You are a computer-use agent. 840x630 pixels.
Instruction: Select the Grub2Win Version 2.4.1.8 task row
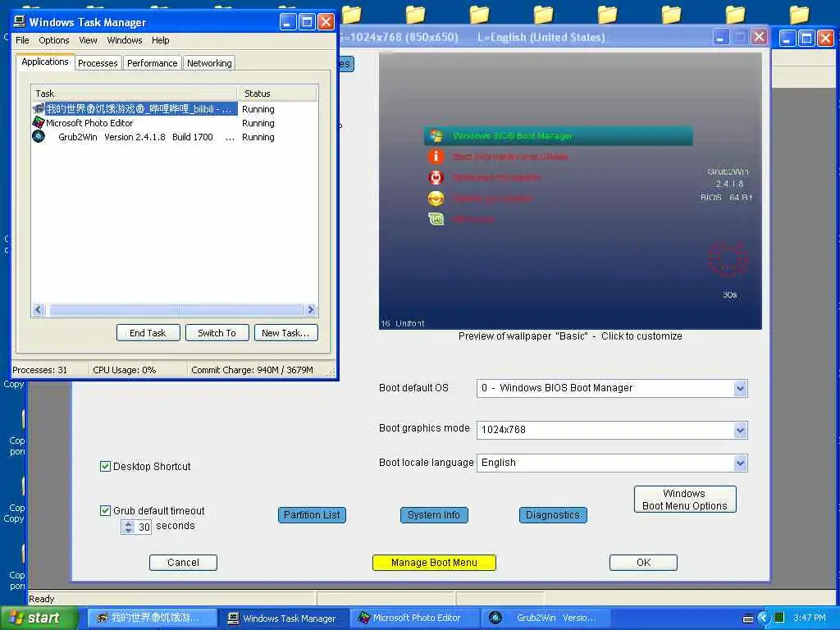[x=175, y=137]
